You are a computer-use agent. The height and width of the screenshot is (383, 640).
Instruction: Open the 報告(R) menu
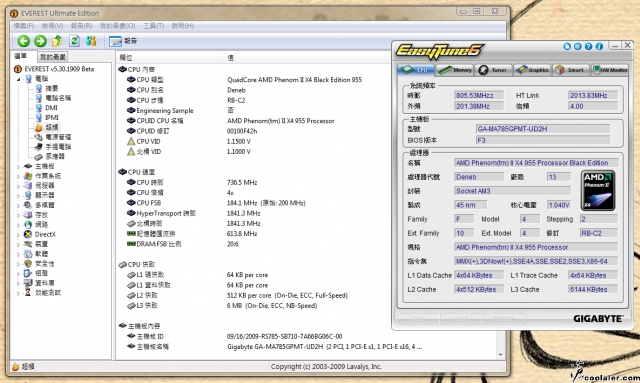tap(81, 26)
